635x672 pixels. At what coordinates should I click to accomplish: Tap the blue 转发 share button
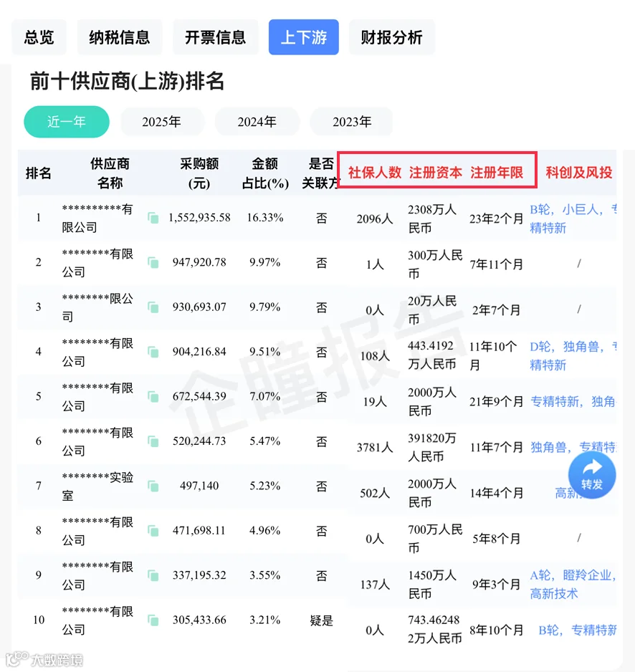[592, 475]
